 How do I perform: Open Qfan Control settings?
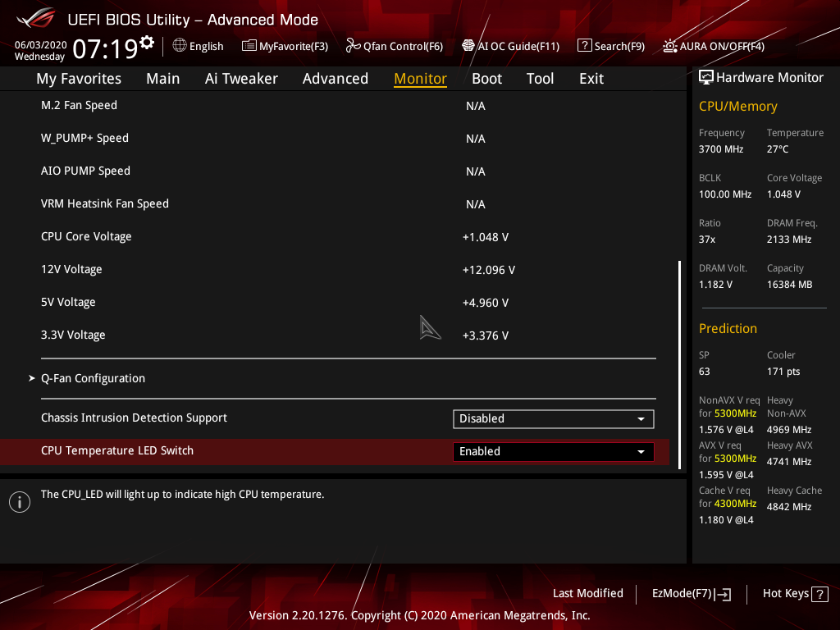pos(394,46)
